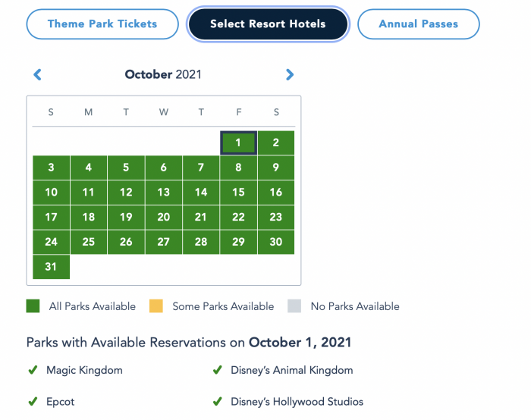
Task: Click the October 2021 month heading
Action: [x=163, y=74]
